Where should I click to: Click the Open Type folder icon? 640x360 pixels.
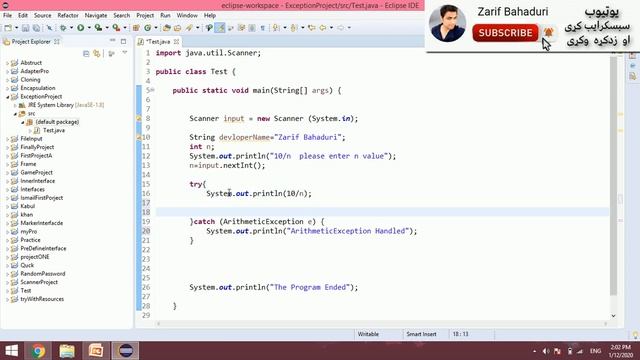[167, 28]
